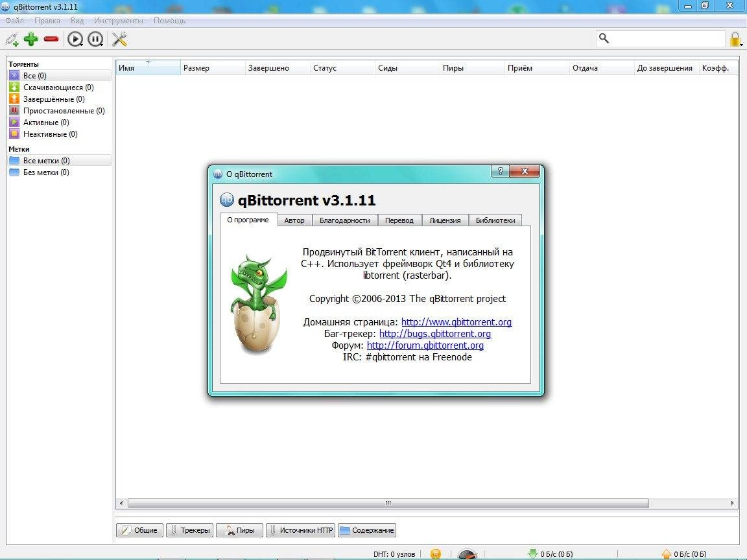Select the Завершённые (0) filter
Screen dimensions: 747x560
tap(60, 99)
